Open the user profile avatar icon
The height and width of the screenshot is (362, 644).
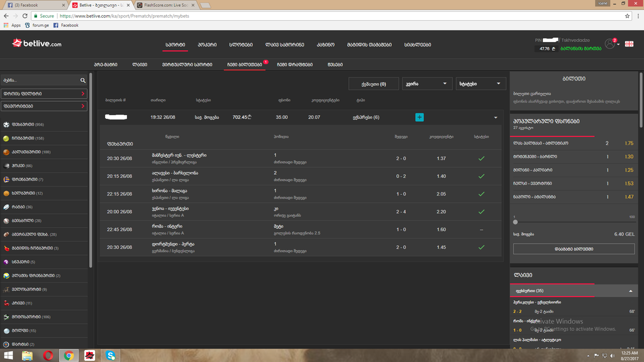pyautogui.click(x=609, y=44)
